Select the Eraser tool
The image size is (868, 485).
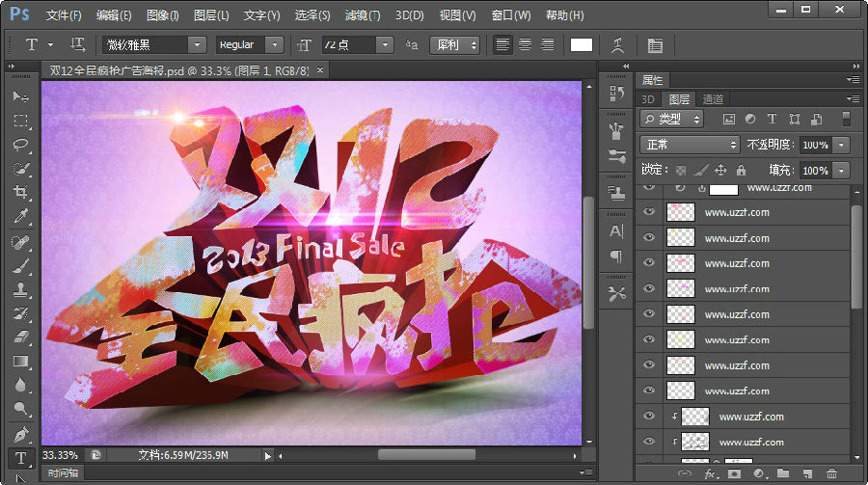point(20,337)
